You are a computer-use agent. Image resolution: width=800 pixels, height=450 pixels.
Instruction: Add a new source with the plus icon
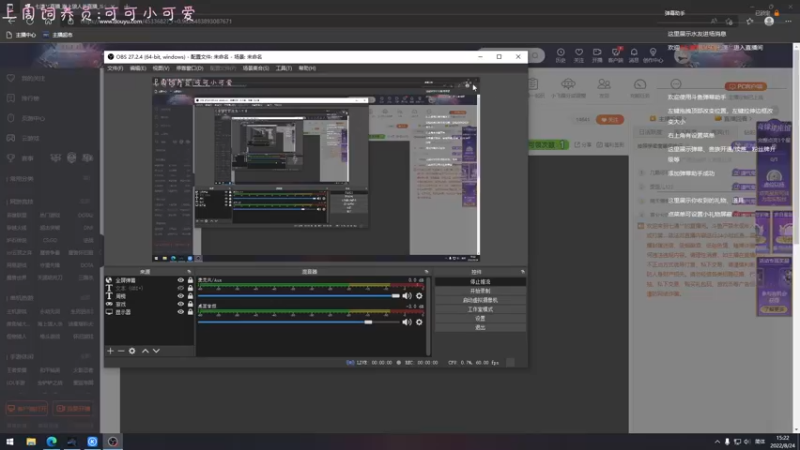click(110, 351)
